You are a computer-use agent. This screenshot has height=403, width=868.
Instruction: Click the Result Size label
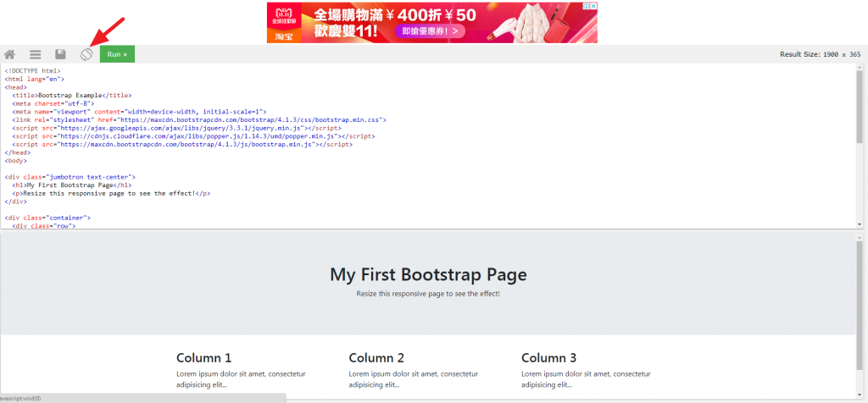(x=821, y=54)
